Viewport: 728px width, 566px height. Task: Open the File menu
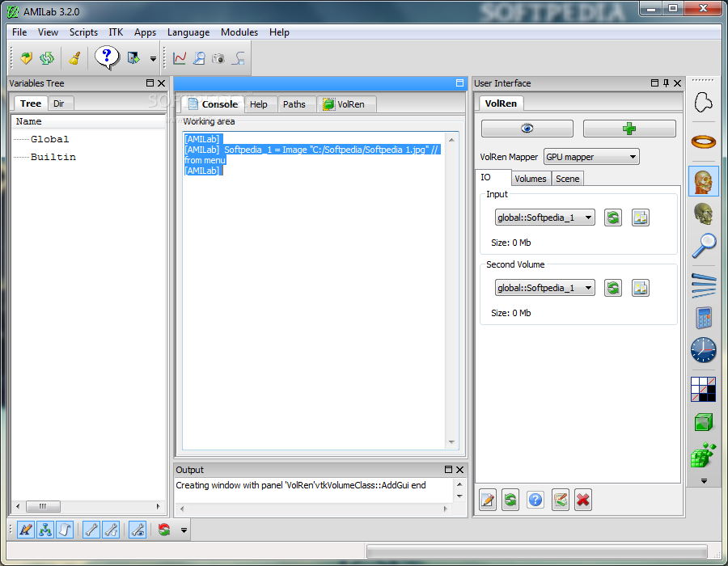pos(19,32)
